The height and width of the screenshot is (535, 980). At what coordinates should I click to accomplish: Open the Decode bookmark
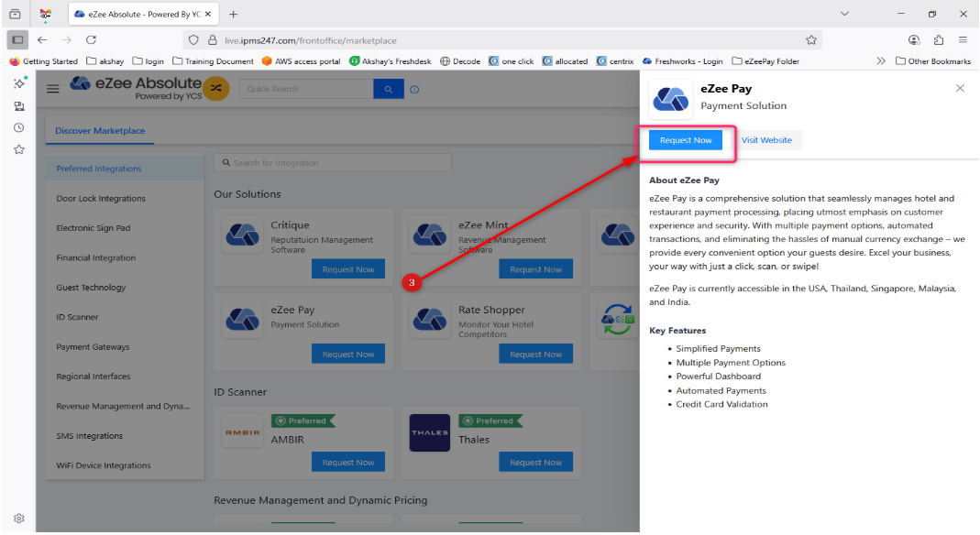click(460, 61)
